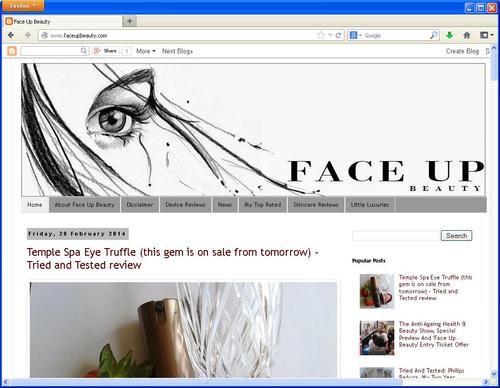The width and height of the screenshot is (500, 388).
Task: Open the News tab
Action: click(x=225, y=205)
